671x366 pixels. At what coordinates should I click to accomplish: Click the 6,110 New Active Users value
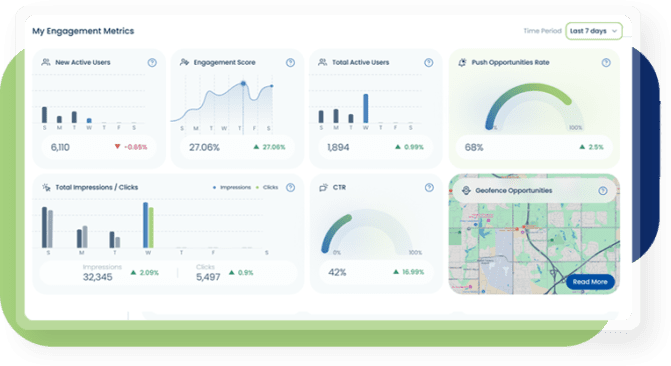coord(60,147)
